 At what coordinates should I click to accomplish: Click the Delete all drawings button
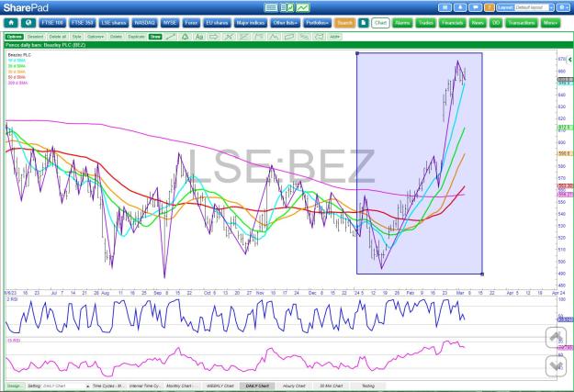[58, 37]
